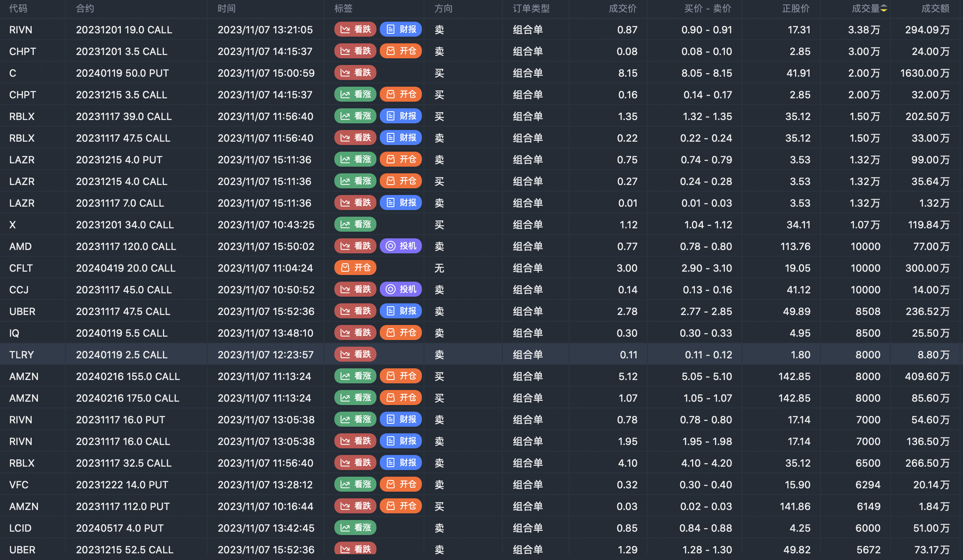Click the 看涨 tag in LCID 4.0 PUT row

pos(356,528)
